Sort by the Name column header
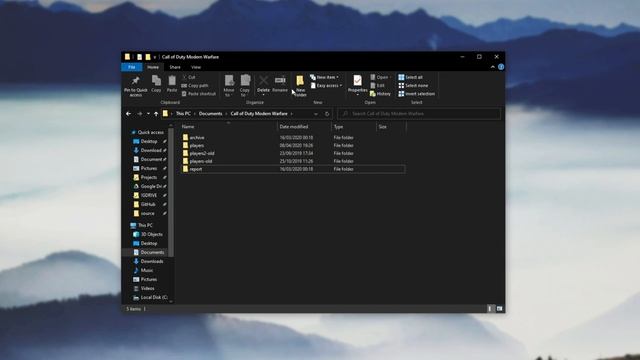The width and height of the screenshot is (640, 360). tap(228, 127)
